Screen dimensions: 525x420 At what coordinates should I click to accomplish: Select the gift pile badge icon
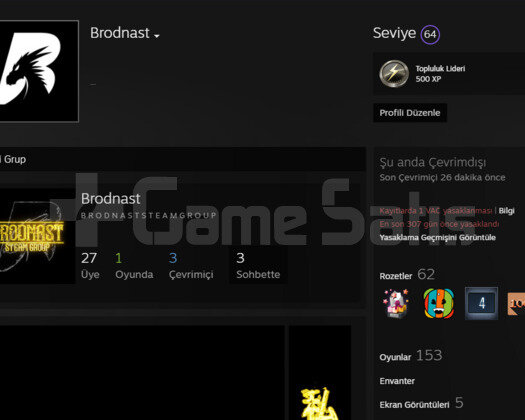click(396, 303)
